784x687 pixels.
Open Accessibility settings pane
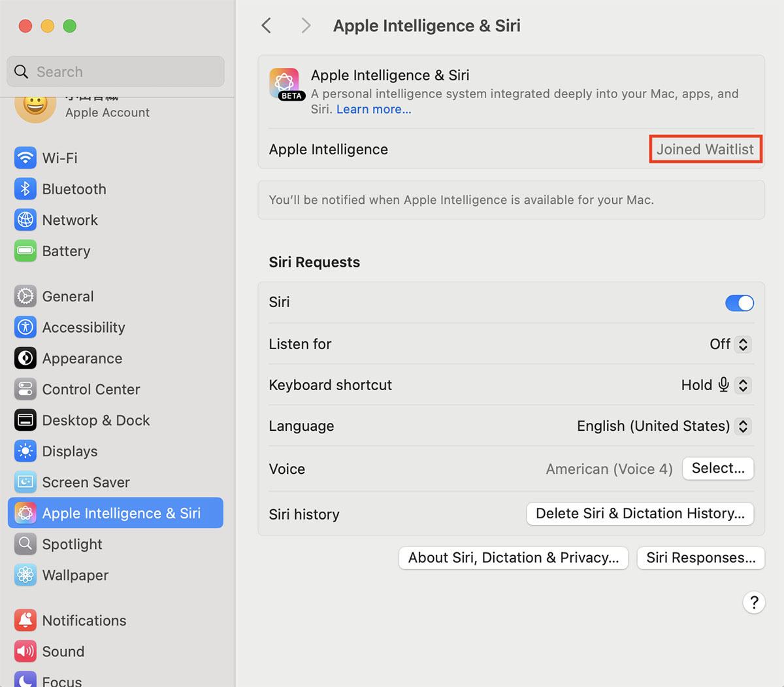pyautogui.click(x=116, y=327)
